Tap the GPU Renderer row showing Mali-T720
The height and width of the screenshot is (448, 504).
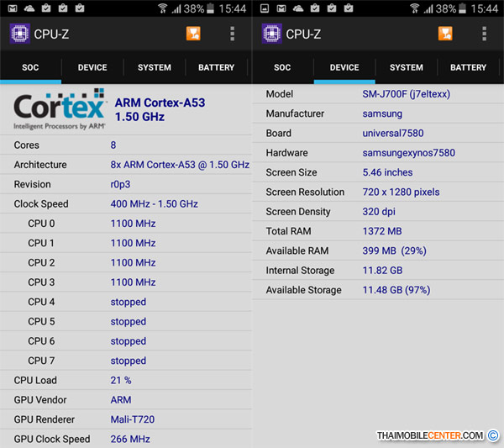pyautogui.click(x=126, y=419)
